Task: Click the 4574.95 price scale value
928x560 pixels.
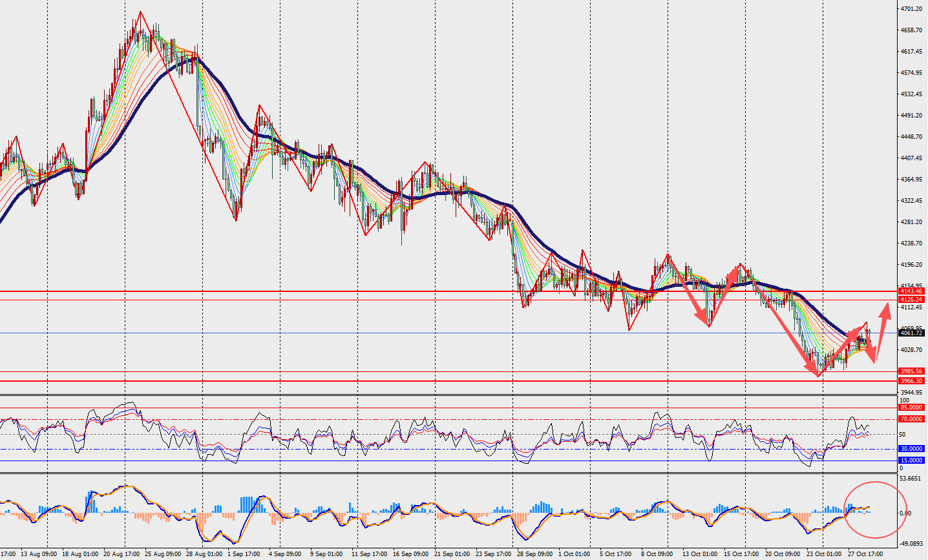Action: (911, 73)
